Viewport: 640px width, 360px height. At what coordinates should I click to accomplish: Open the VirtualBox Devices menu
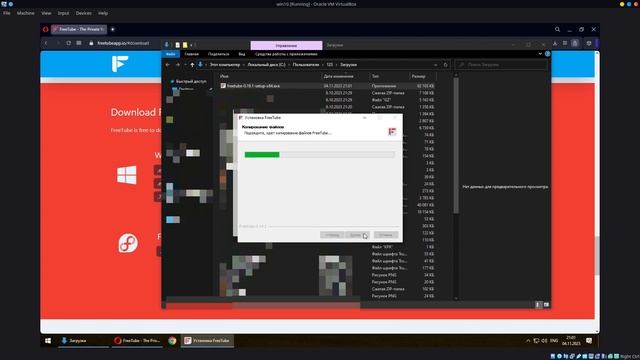pos(84,13)
